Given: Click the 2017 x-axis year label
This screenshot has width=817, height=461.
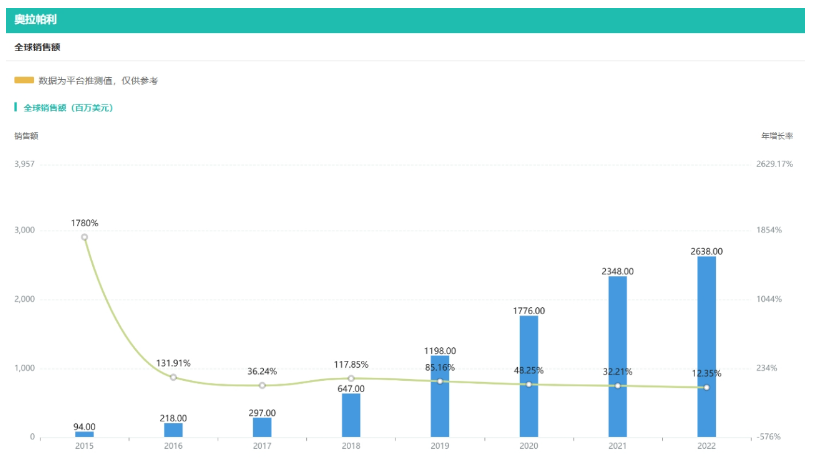Looking at the screenshot, I should (262, 446).
